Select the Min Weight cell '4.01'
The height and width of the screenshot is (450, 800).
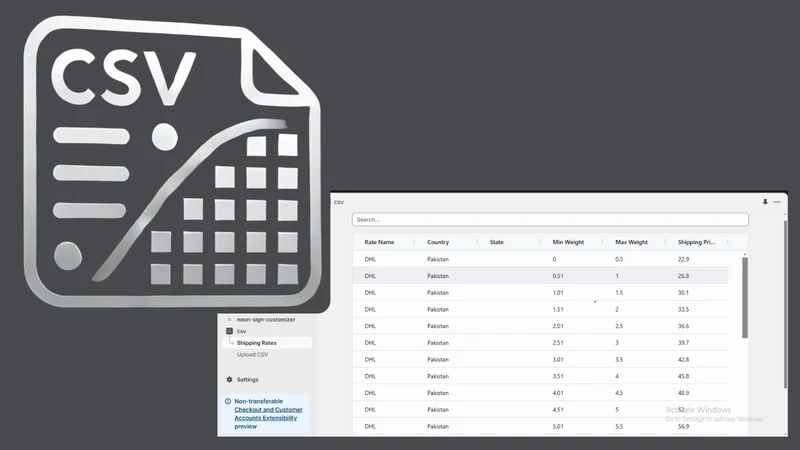558,393
